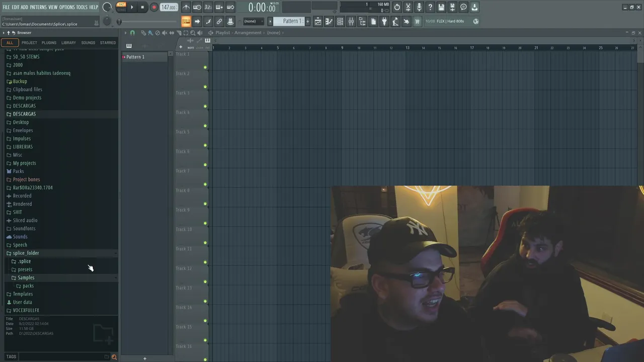Enable wait for input before recording

coord(197,7)
